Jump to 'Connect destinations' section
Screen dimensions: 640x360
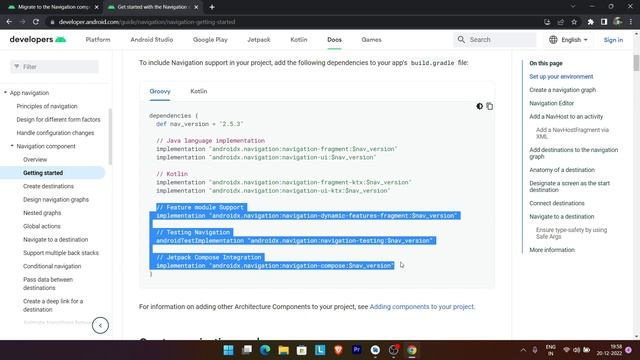pyautogui.click(x=557, y=203)
